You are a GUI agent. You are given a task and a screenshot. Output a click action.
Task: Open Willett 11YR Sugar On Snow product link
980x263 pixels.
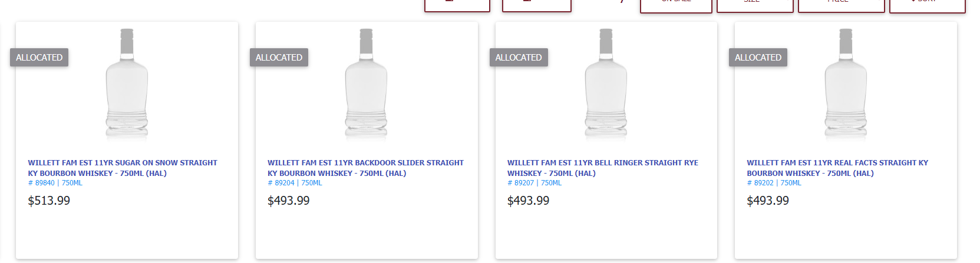point(123,168)
